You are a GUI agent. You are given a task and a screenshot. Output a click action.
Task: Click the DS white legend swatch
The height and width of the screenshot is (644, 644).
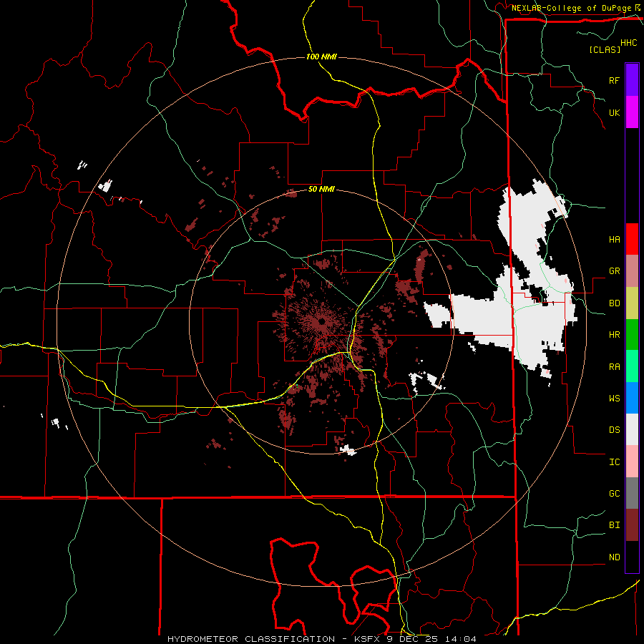point(632,429)
